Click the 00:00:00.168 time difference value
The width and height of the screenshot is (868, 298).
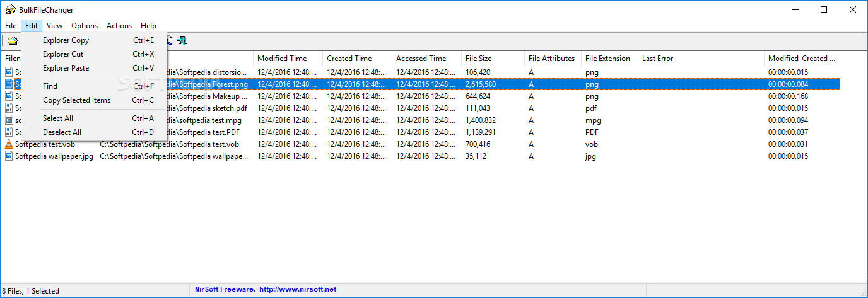(x=788, y=96)
